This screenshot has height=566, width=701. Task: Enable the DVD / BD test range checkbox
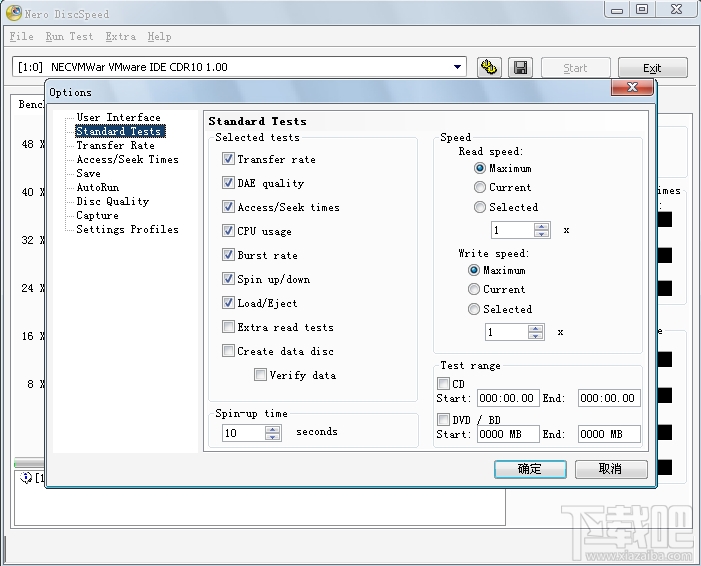[x=443, y=419]
